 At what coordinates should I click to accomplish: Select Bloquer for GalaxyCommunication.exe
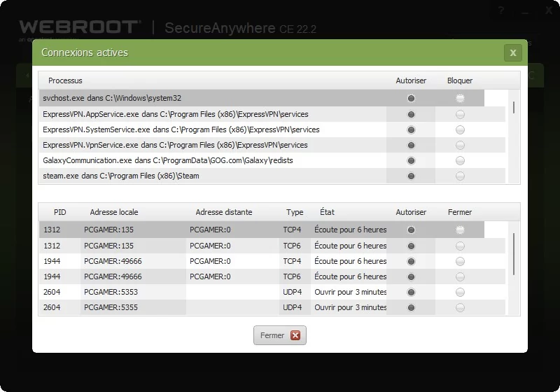pos(460,161)
